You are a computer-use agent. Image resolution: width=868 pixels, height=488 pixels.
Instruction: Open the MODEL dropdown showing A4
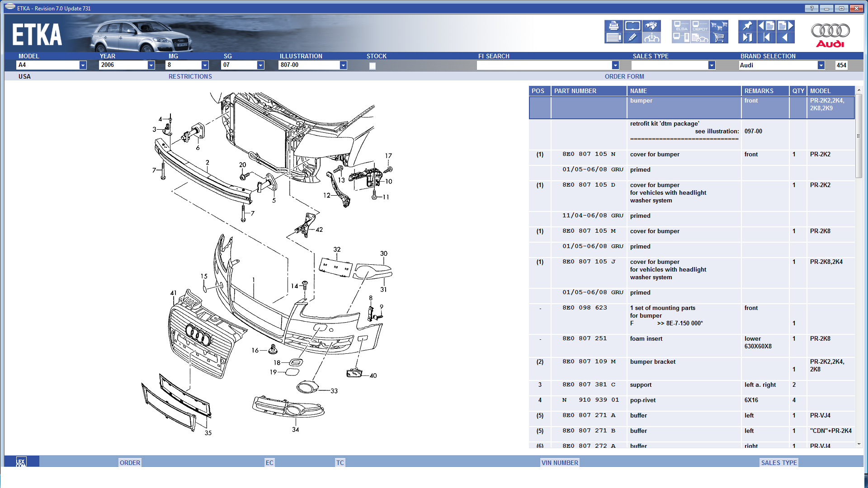click(x=51, y=65)
